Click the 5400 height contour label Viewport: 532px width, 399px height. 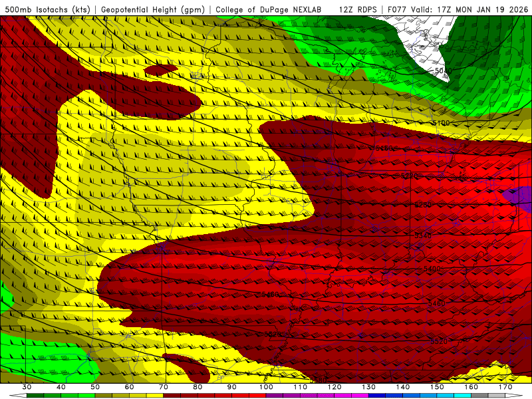click(432, 269)
